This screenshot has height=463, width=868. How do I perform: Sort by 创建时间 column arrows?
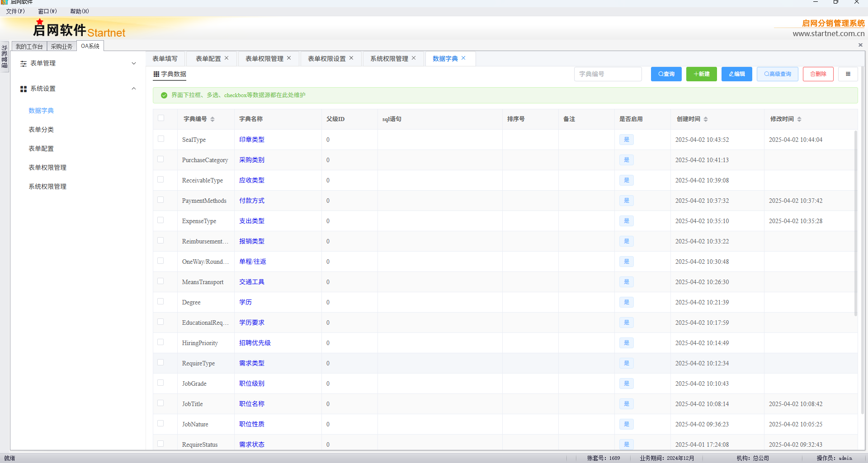click(706, 119)
